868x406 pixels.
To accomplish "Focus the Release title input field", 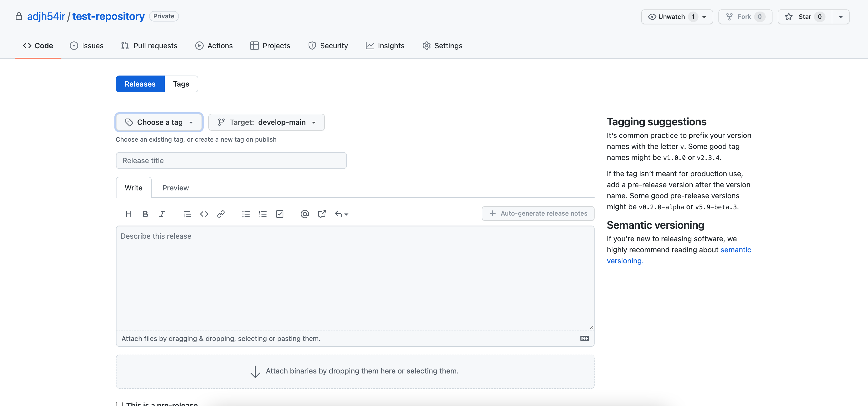I will pos(231,160).
